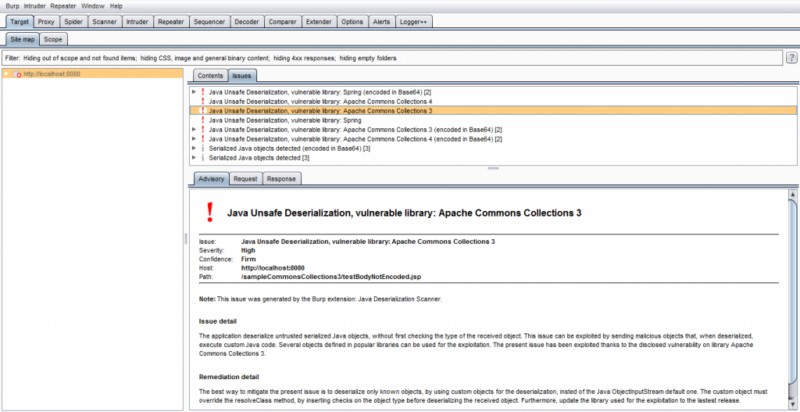Switch to the Intruder tool tab

click(137, 22)
